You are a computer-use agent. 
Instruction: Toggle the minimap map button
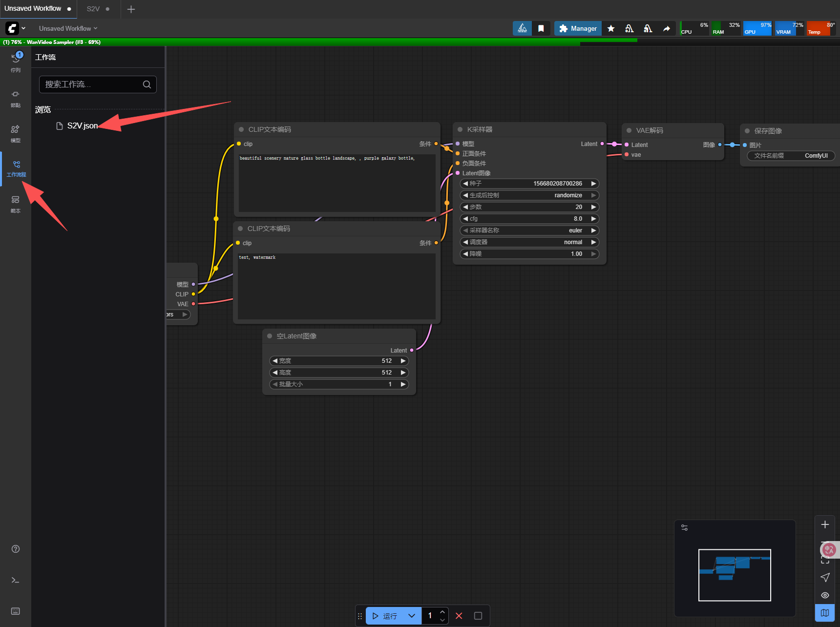(x=825, y=613)
